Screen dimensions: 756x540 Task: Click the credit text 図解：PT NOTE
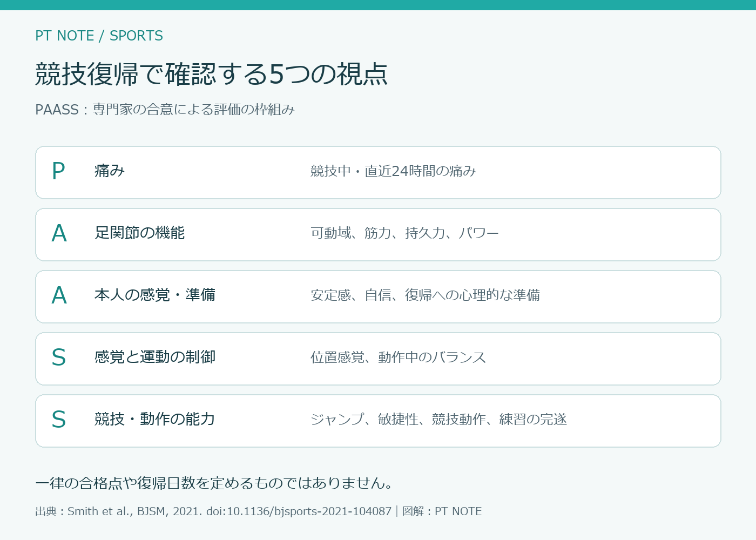442,511
